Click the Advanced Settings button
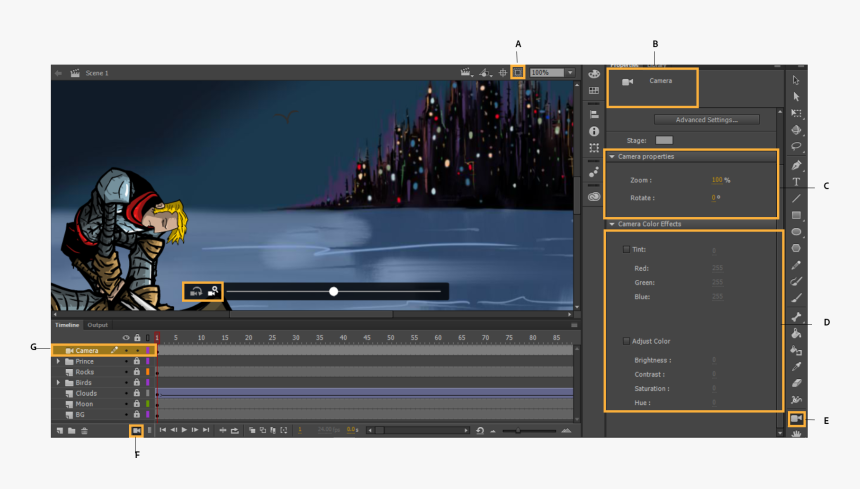The image size is (860, 489). (706, 120)
